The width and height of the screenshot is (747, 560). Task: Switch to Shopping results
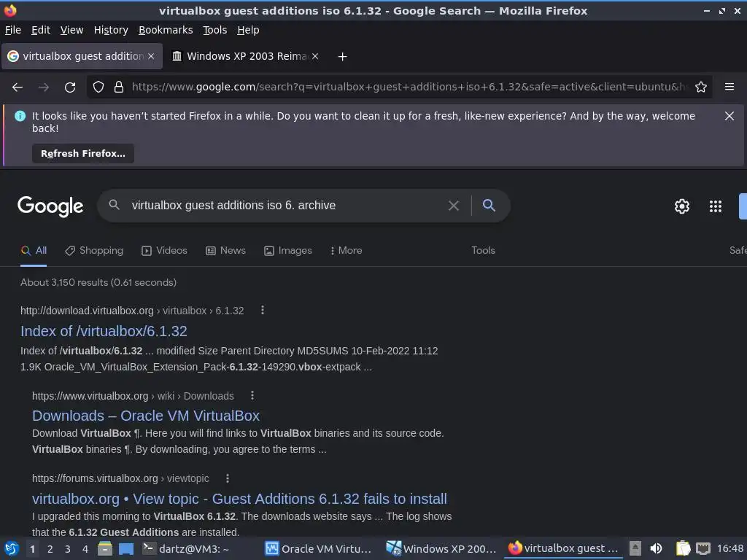(94, 251)
